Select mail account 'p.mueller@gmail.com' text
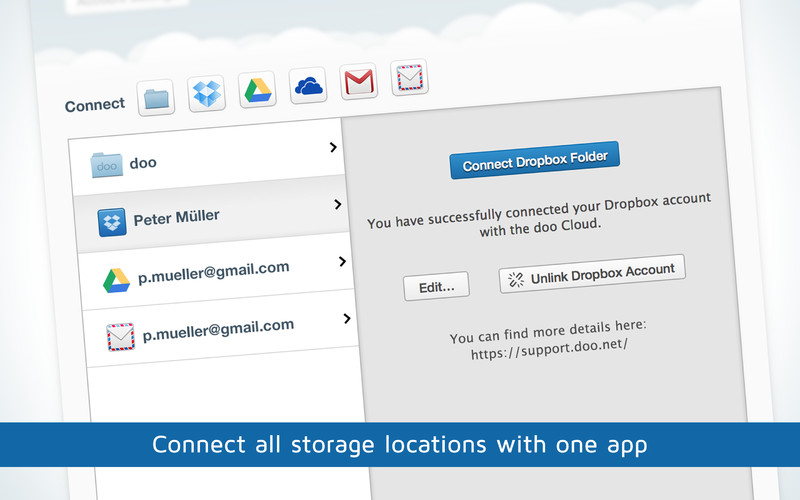 coord(218,330)
